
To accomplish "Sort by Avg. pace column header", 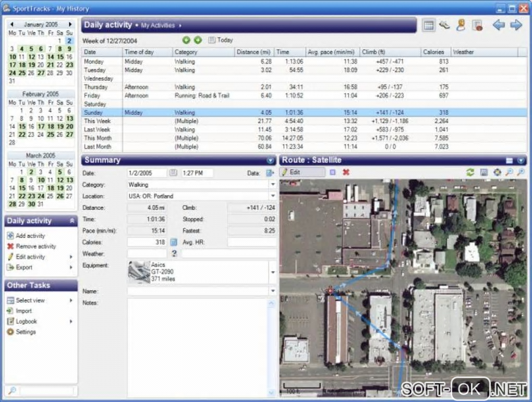I will pyautogui.click(x=332, y=52).
